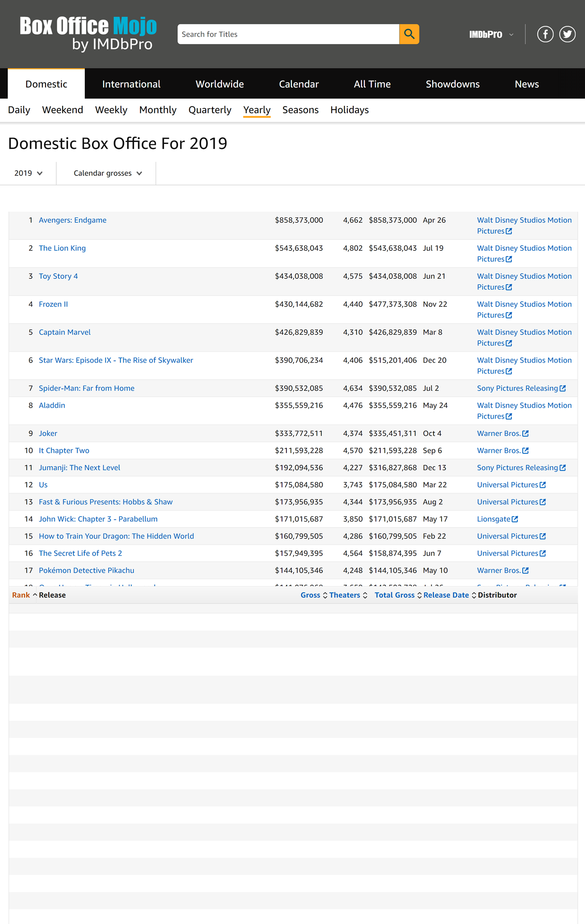The image size is (585, 924).
Task: Select the Daily sub-tab
Action: click(19, 110)
